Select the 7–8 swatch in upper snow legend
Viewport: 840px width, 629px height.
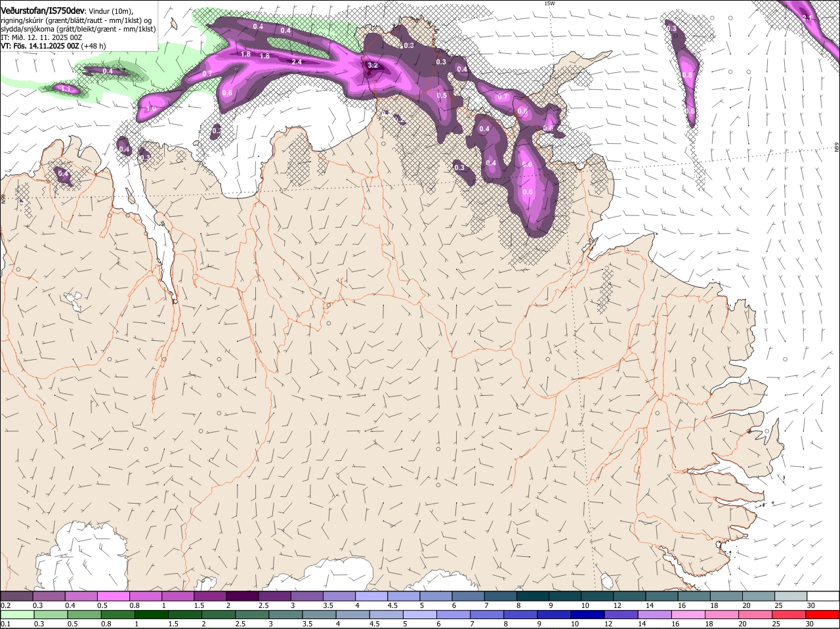coord(500,596)
